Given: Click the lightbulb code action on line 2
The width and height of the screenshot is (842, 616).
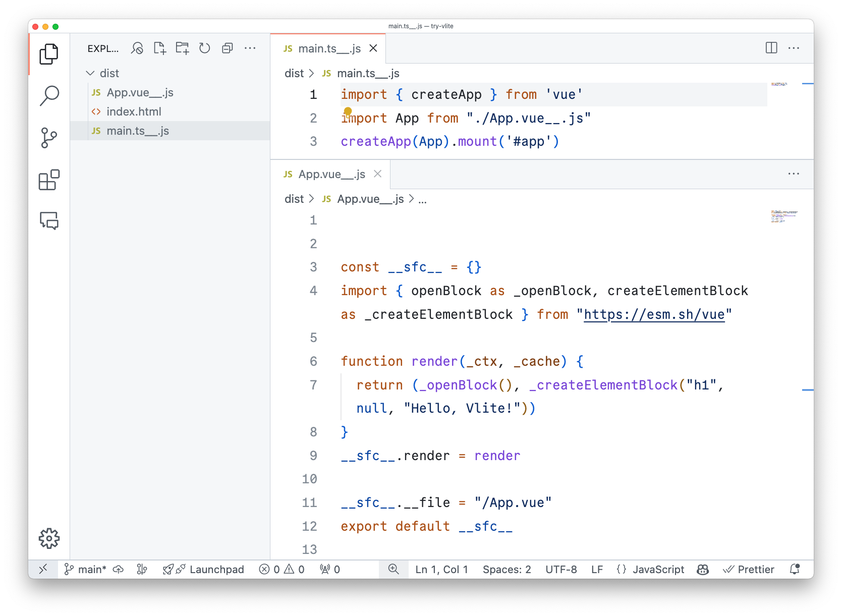Looking at the screenshot, I should click(348, 111).
